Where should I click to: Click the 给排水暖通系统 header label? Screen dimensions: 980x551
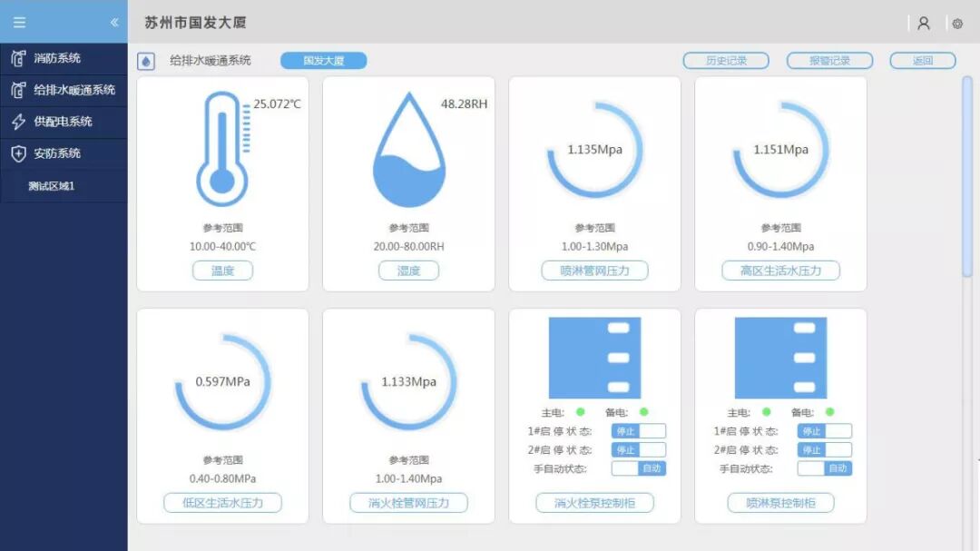(x=210, y=61)
